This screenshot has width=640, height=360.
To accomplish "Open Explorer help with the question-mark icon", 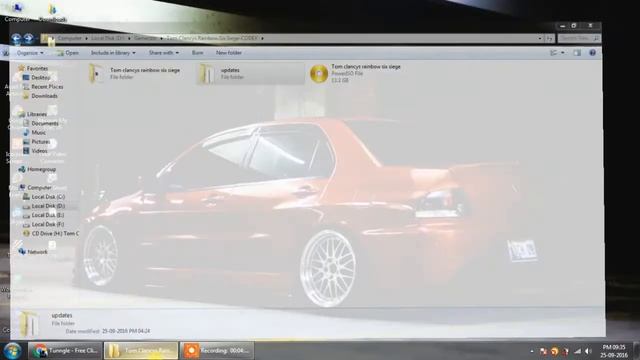I will 592,53.
